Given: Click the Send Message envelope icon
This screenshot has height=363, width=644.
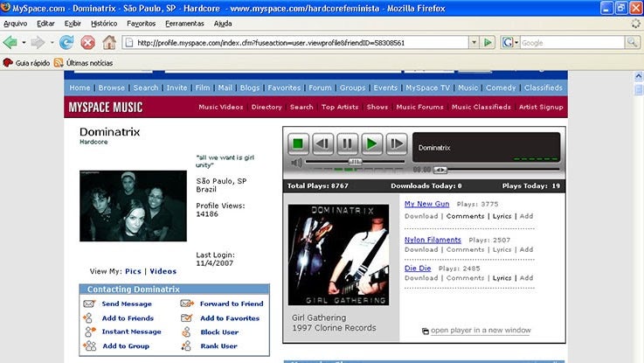Looking at the screenshot, I should point(89,304).
